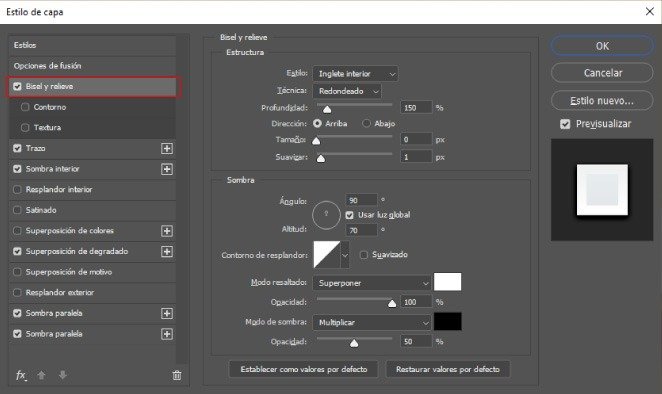Screen dimensions: 662x394
Task: Toggle Previsualizar checkbox
Action: coord(565,124)
